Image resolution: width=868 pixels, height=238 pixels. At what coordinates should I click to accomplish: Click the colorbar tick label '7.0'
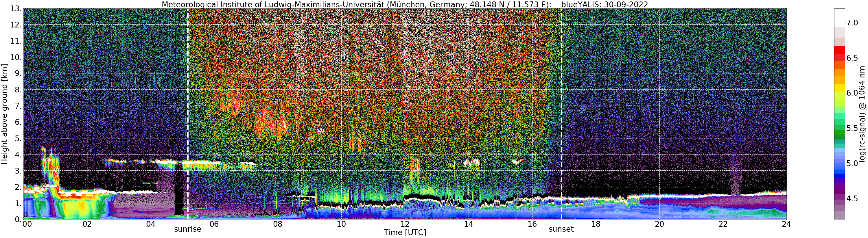coord(852,23)
